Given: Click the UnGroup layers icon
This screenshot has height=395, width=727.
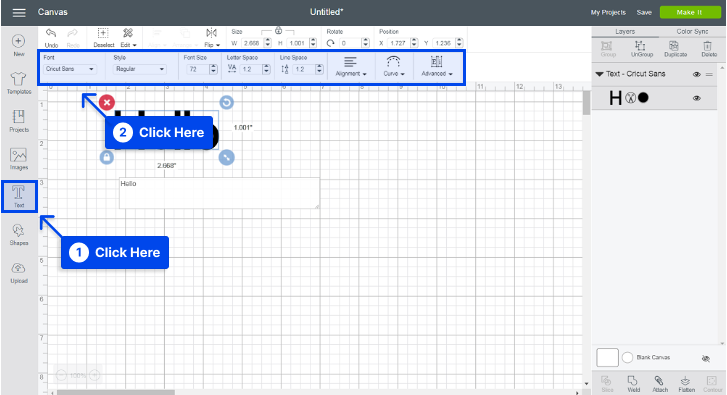Looking at the screenshot, I should click(642, 49).
